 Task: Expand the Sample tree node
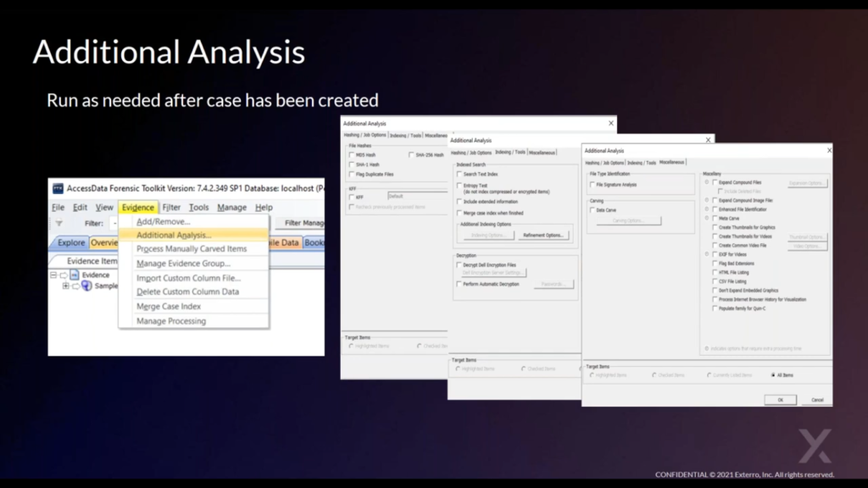pos(66,286)
